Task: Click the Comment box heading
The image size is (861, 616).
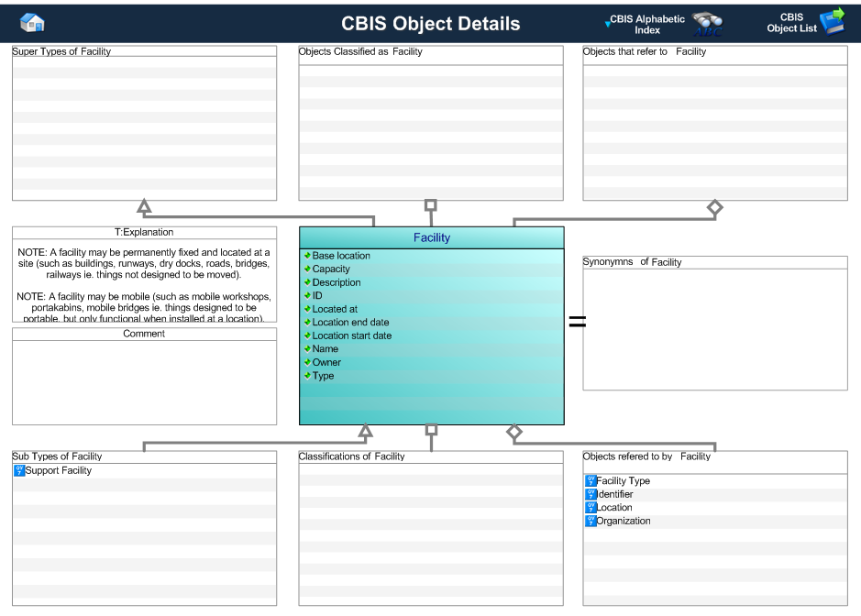Action: 144,334
